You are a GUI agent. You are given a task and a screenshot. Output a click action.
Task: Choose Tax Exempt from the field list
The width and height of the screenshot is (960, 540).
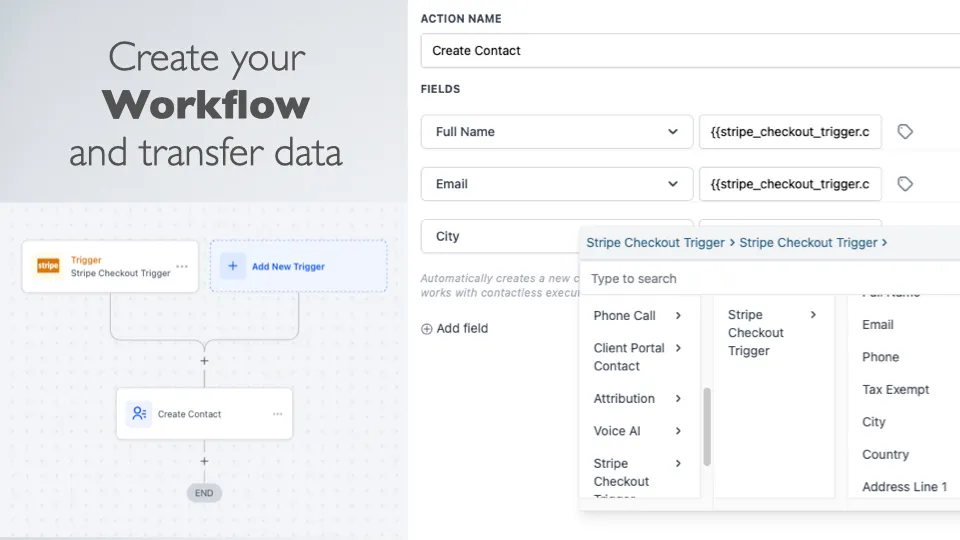coord(895,390)
